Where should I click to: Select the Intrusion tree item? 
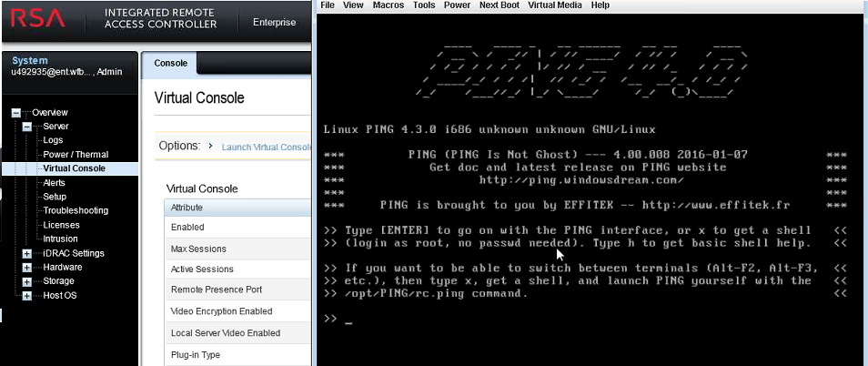[61, 239]
